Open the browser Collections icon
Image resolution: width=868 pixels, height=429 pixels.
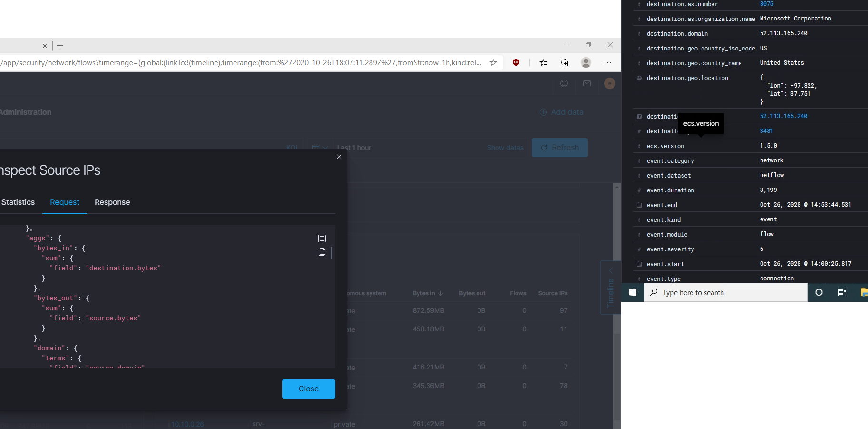(x=564, y=62)
